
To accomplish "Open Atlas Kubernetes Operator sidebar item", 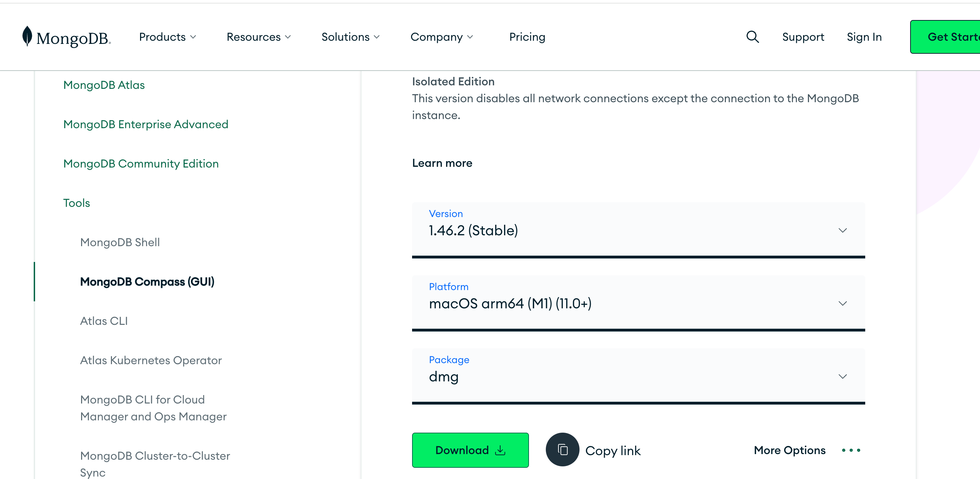I will point(151,360).
